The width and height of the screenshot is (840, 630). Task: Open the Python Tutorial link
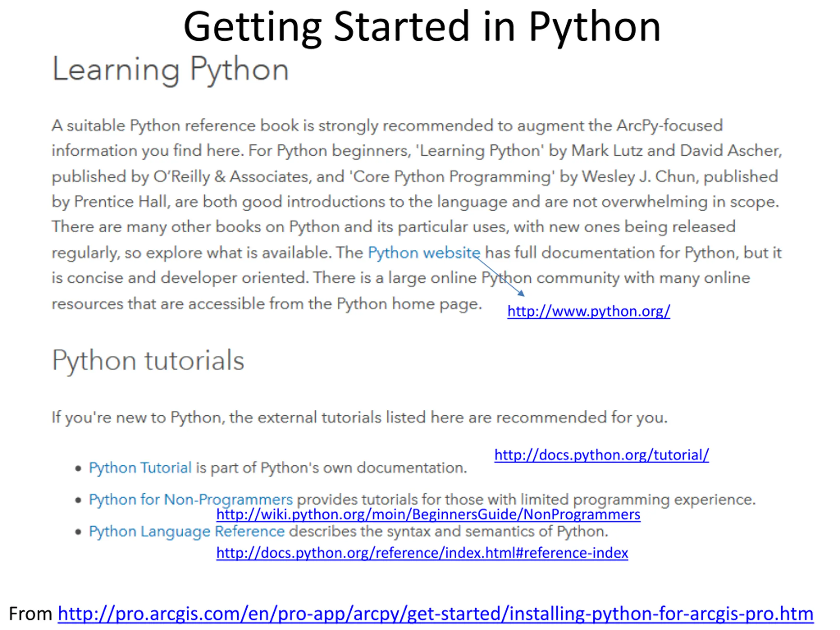click(140, 468)
